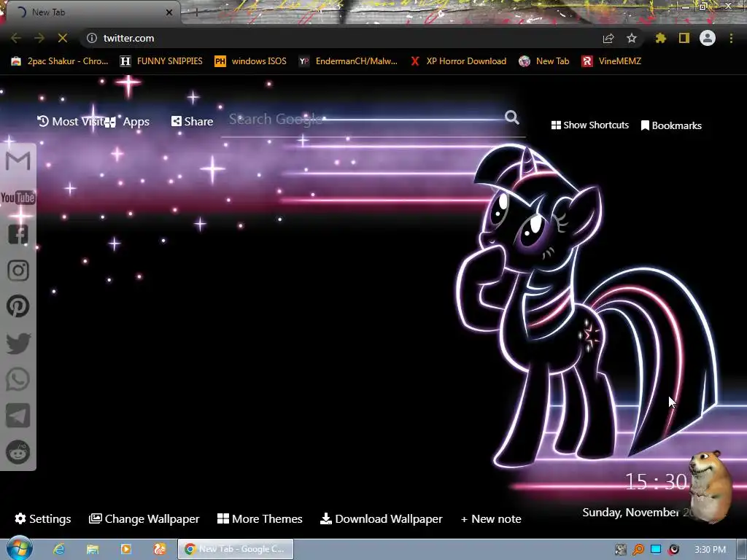The image size is (747, 560).
Task: Close the New Tab browser tab
Action: coord(169,12)
